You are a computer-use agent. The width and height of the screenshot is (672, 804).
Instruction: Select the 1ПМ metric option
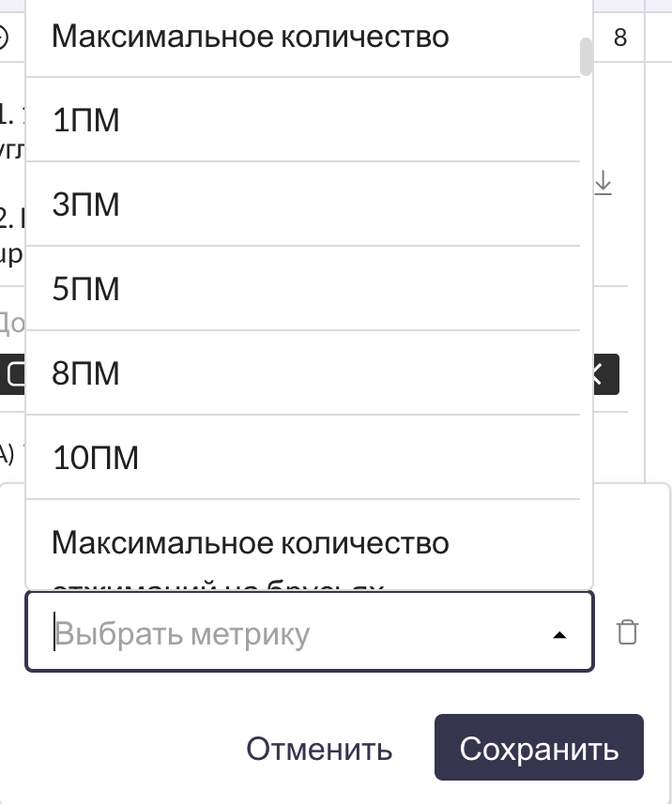click(x=302, y=120)
